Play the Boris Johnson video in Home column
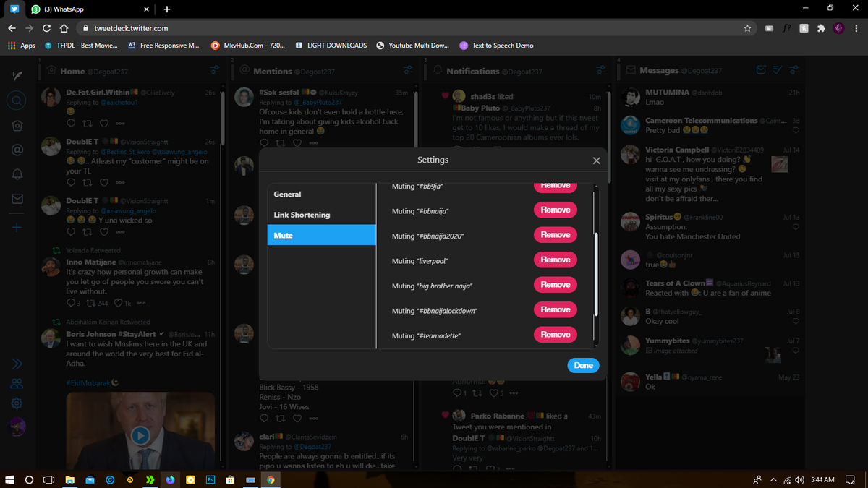This screenshot has height=488, width=868. pos(140,435)
